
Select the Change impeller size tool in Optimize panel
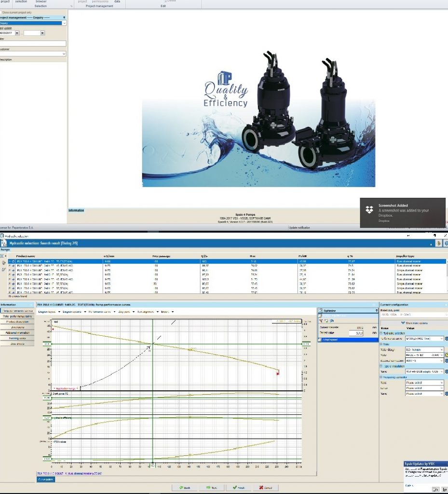coord(337,316)
